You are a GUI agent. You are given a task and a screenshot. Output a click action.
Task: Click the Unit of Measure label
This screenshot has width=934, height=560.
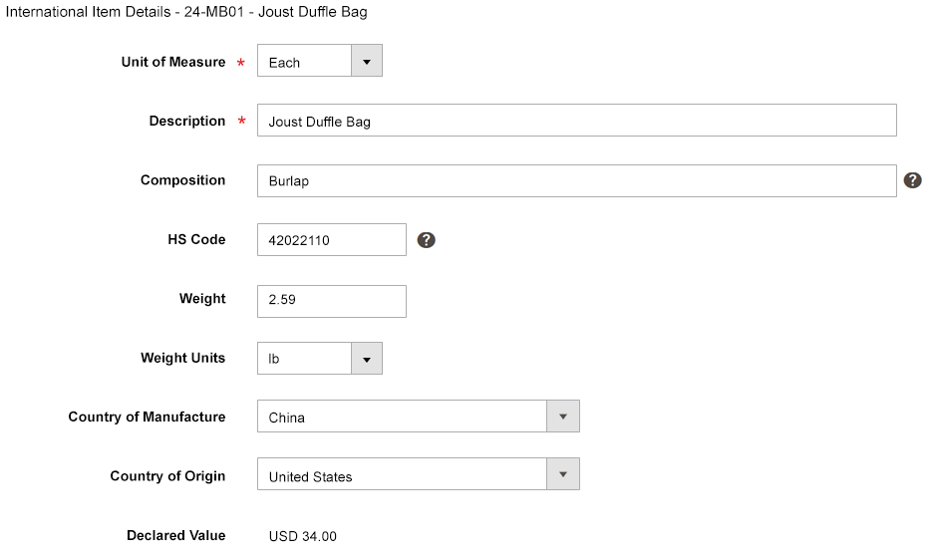click(x=173, y=62)
